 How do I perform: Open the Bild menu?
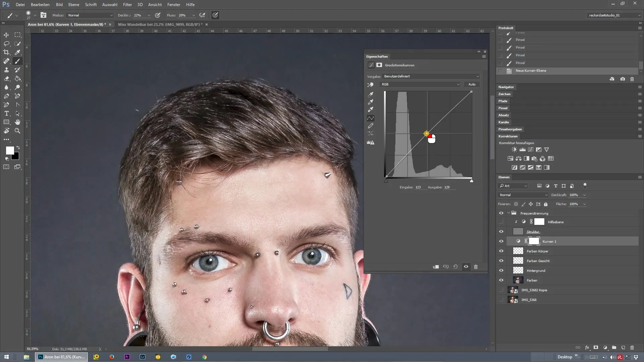click(x=59, y=5)
